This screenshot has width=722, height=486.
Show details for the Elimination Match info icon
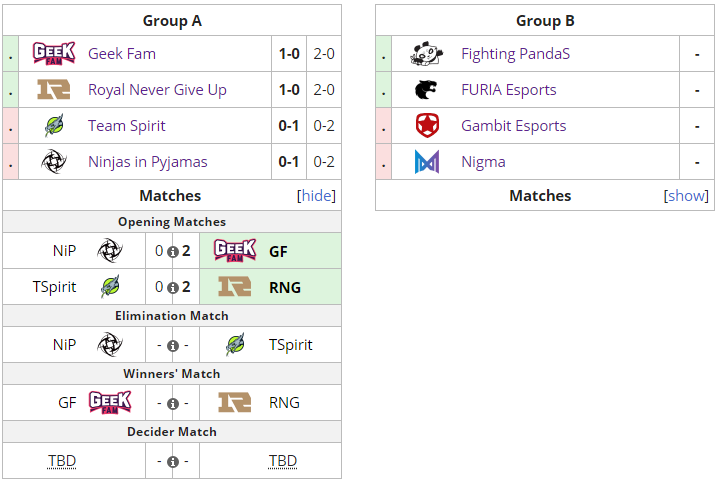[172, 346]
